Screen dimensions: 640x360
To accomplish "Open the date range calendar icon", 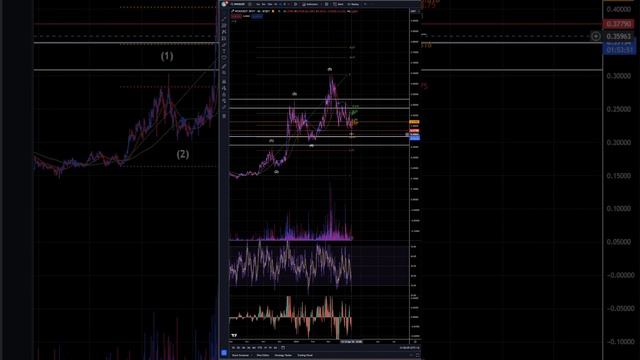I will click(x=283, y=348).
